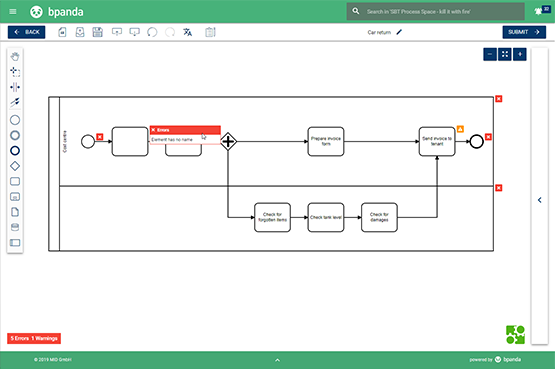Click the search magnifier icon
Viewport: 555px width, 369px height.
click(356, 11)
